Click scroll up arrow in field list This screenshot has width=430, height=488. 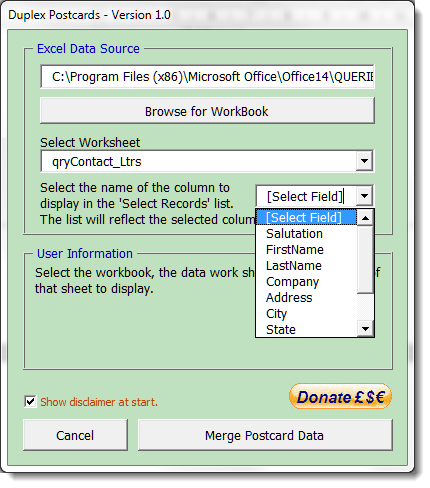tap(365, 218)
